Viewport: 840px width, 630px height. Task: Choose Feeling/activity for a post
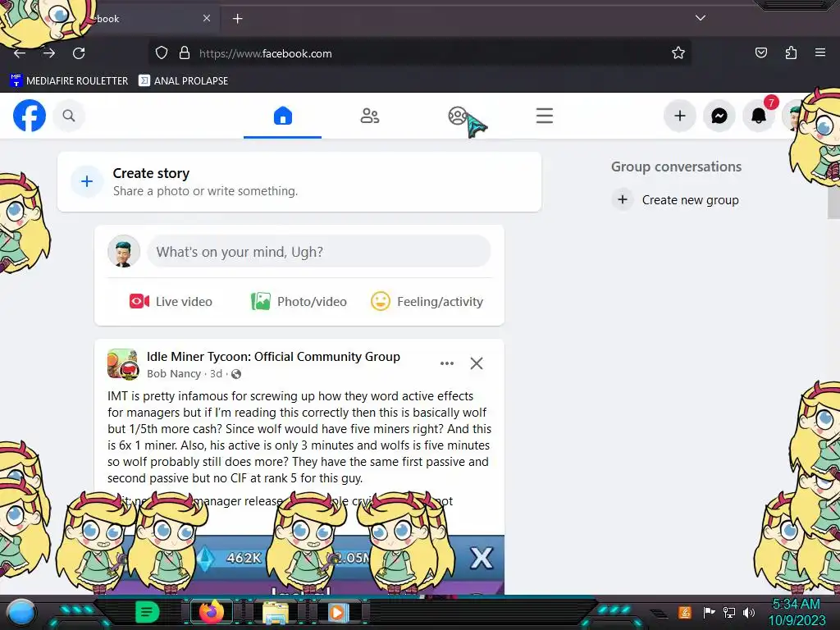(x=427, y=302)
